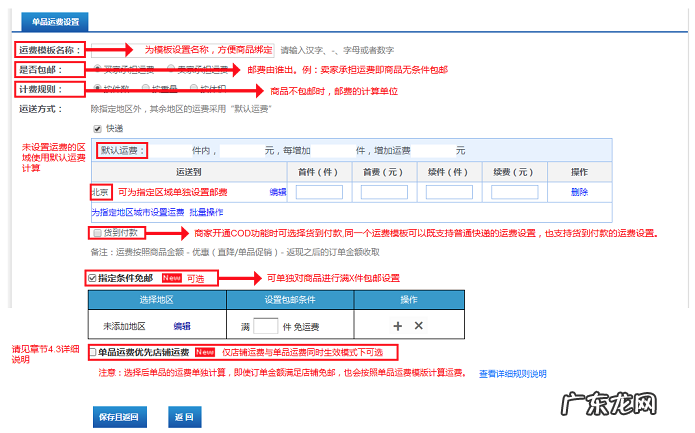Screen dimensions: 695x433
Task: Click the 批量操作 link
Action: pyautogui.click(x=207, y=212)
